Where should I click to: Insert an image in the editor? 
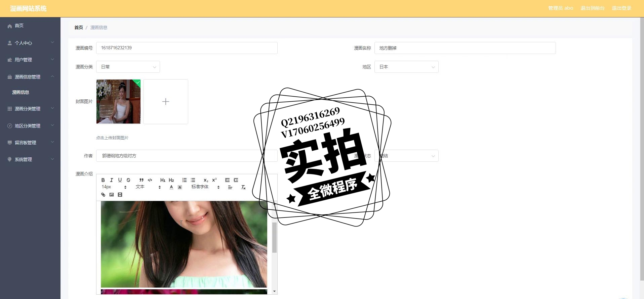(x=112, y=195)
